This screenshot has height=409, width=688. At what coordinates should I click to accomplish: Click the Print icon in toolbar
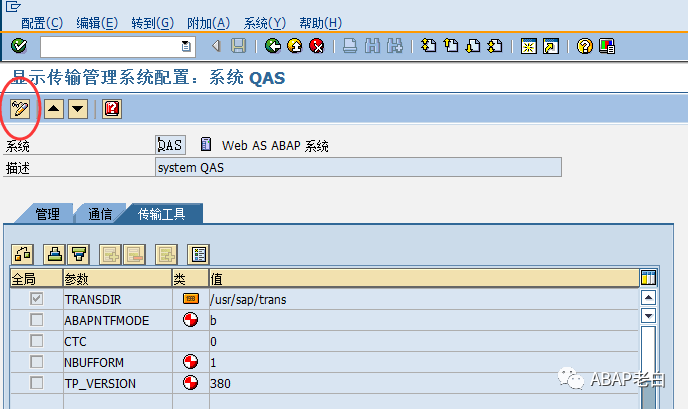pyautogui.click(x=350, y=46)
